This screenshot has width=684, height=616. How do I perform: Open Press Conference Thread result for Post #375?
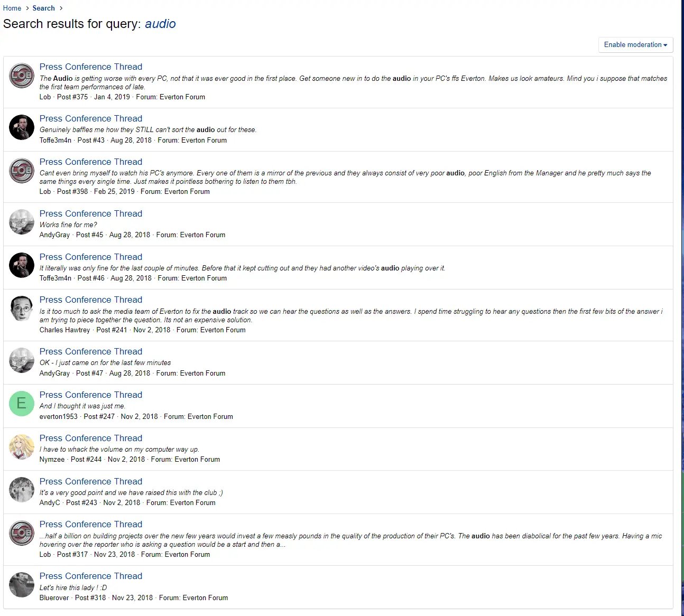(x=91, y=67)
